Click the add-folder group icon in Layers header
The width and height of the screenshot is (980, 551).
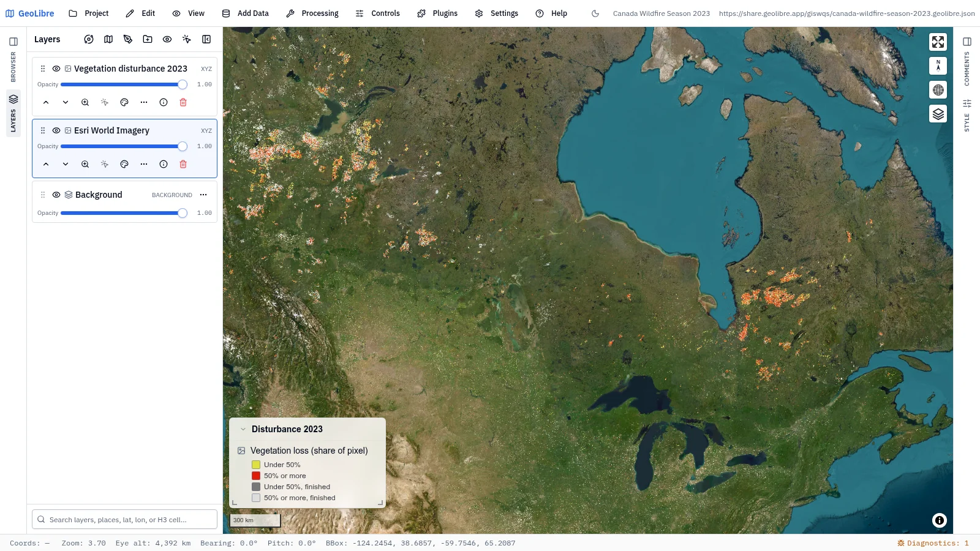(x=148, y=39)
